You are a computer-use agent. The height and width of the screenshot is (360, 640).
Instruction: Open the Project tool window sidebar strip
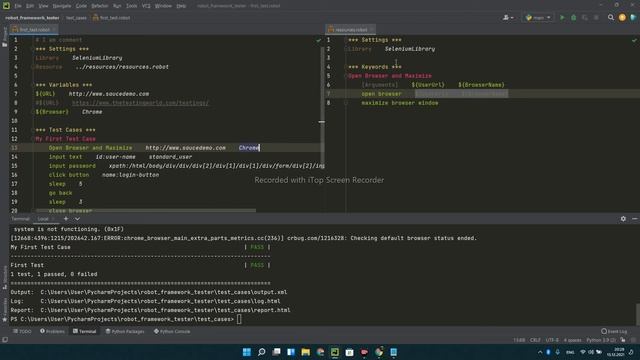(4, 37)
